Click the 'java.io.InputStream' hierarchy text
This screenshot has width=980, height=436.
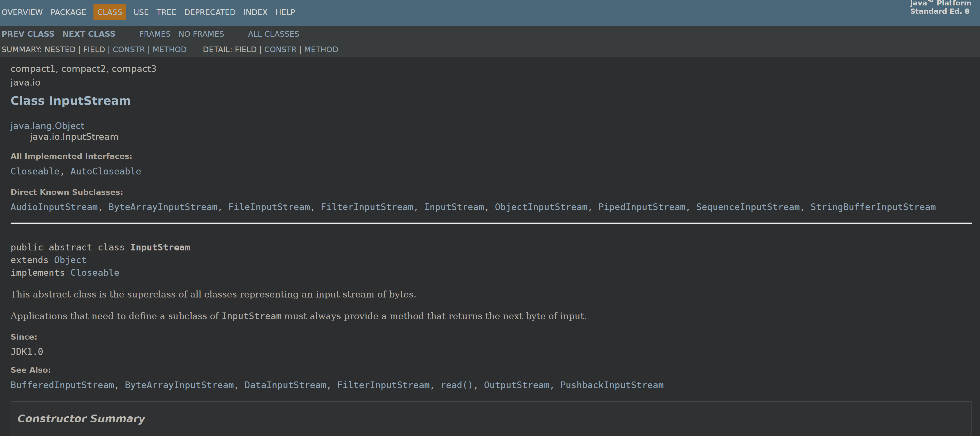(74, 137)
